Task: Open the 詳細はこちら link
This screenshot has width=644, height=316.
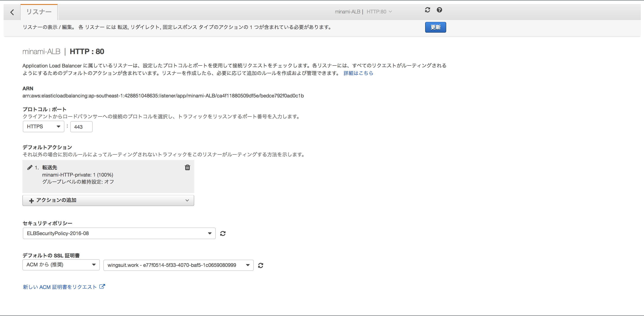Action: click(358, 73)
